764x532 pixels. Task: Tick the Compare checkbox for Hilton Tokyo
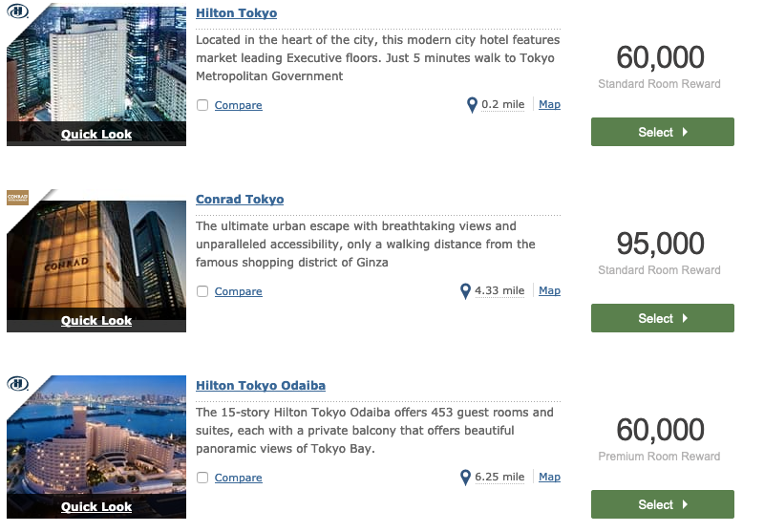click(x=202, y=105)
